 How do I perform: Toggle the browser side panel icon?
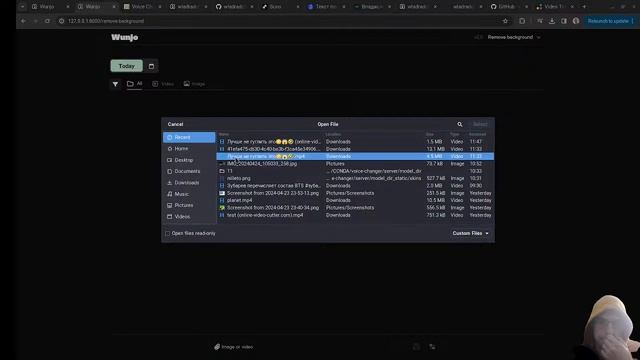coord(564,21)
